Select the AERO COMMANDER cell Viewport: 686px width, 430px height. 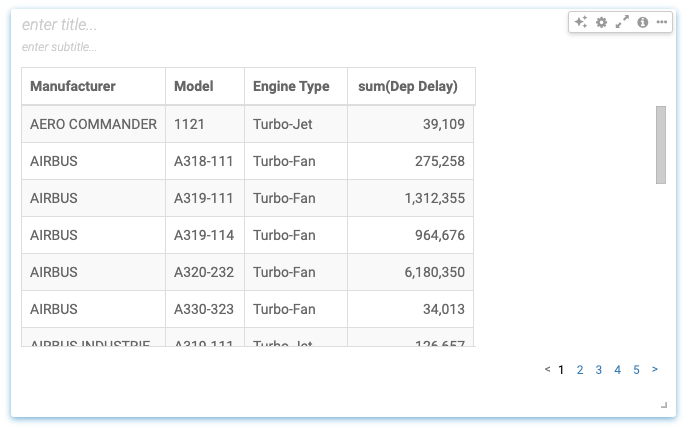point(93,124)
